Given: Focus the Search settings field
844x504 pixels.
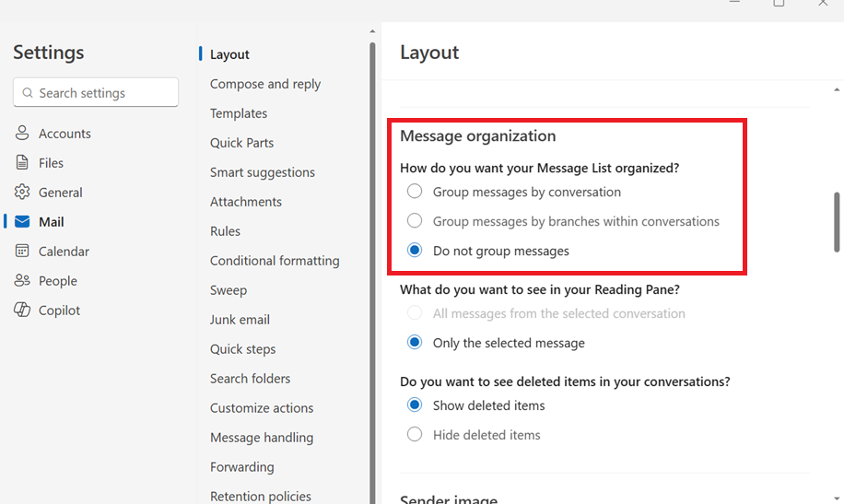Looking at the screenshot, I should [96, 93].
